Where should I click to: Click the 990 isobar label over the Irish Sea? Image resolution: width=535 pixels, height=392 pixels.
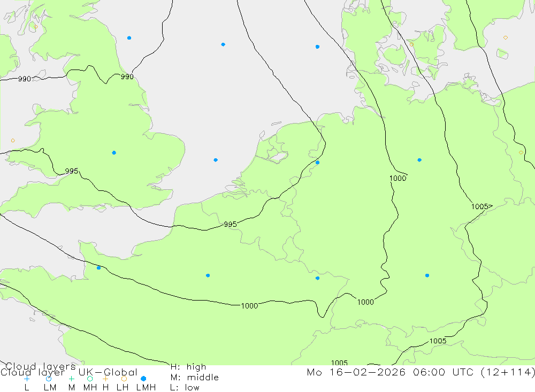[x=25, y=79]
